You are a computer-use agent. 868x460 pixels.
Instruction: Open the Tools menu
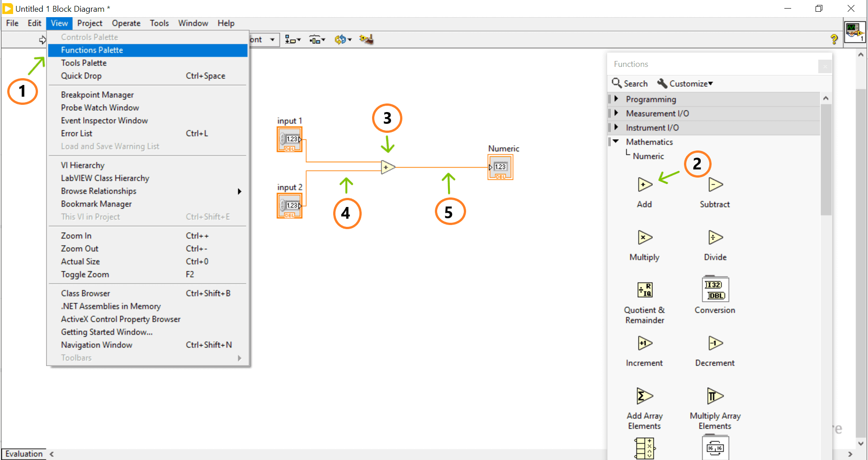pos(159,23)
